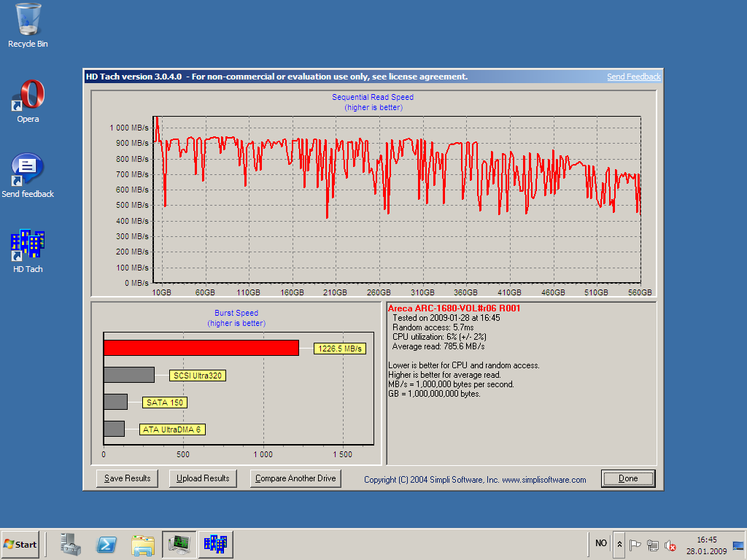Open Windows Explorer folder icon in taskbar
The height and width of the screenshot is (560, 747).
(x=143, y=544)
